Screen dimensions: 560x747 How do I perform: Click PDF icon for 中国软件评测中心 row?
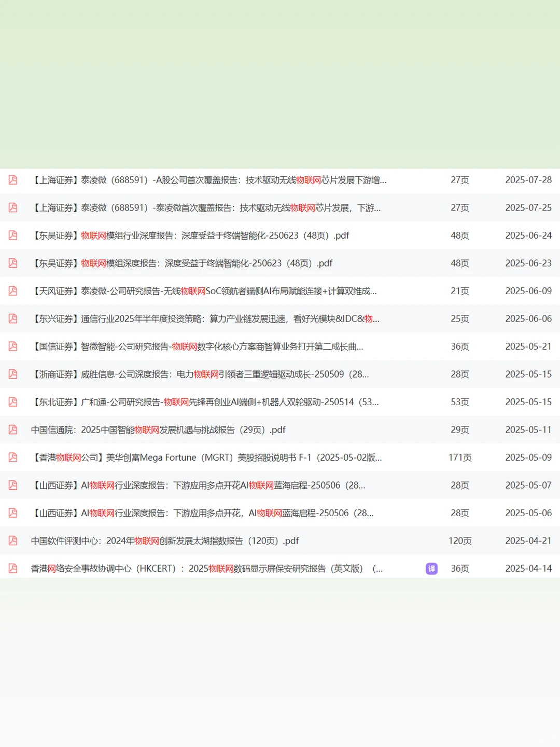pos(13,541)
